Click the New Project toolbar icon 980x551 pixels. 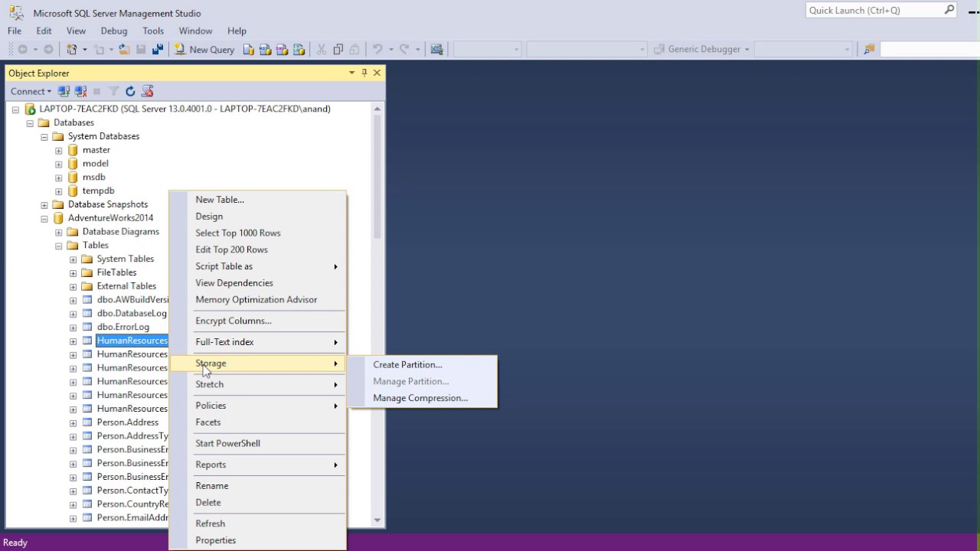(x=72, y=49)
